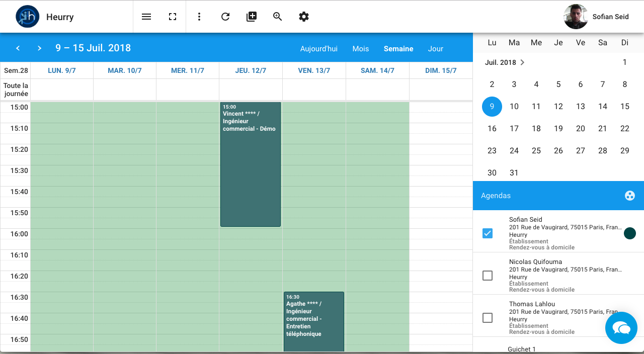Select day 31 in mini calendar
Viewport: 644px width, 354px height.
(514, 173)
